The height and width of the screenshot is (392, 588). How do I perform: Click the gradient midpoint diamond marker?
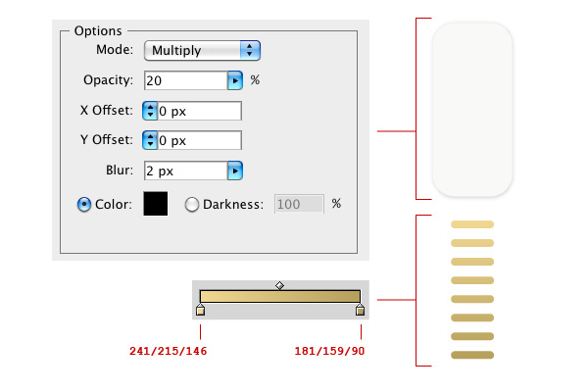[279, 286]
